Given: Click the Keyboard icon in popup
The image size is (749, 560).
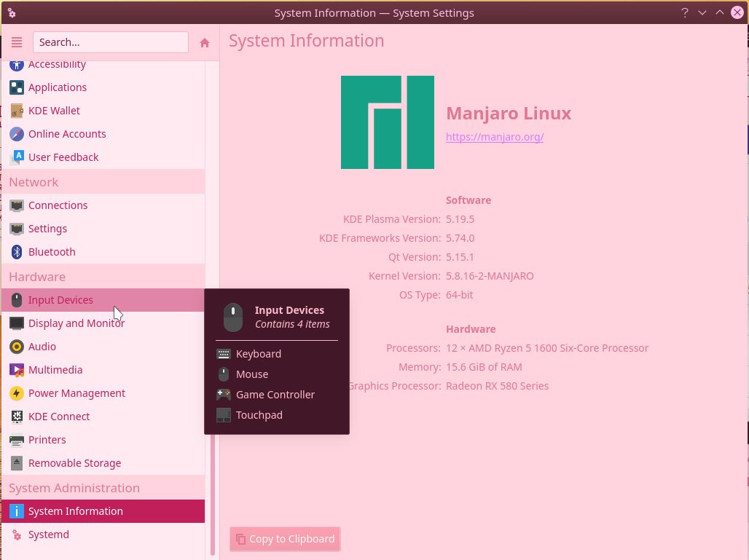Looking at the screenshot, I should [x=224, y=354].
